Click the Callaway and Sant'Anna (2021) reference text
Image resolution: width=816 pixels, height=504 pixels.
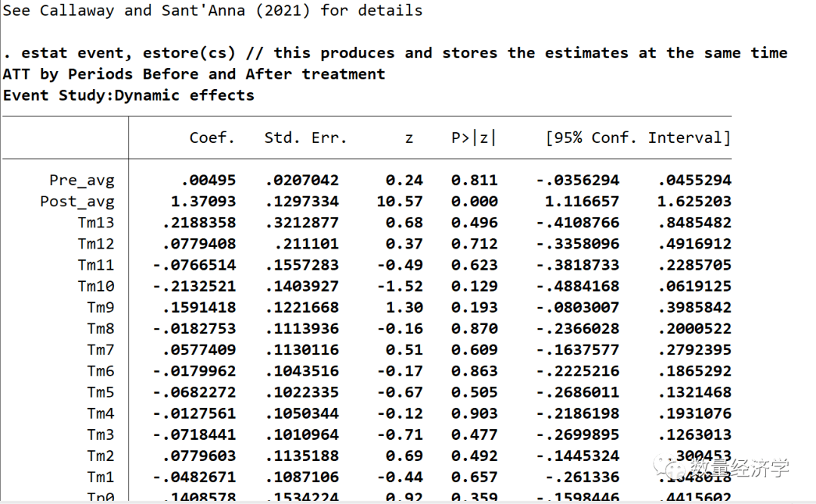pos(170,11)
